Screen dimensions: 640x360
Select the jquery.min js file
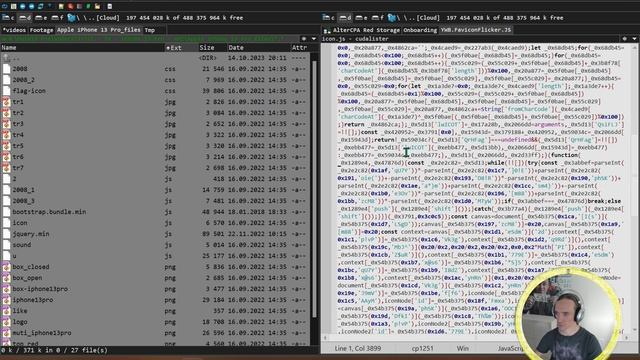(155, 234)
